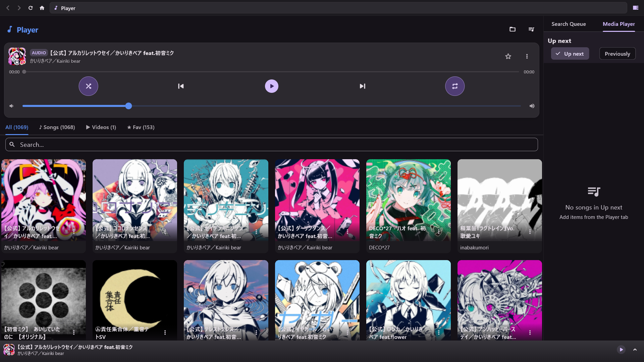Open options for ラグトレイン card
This screenshot has height=362, width=644.
530,232
